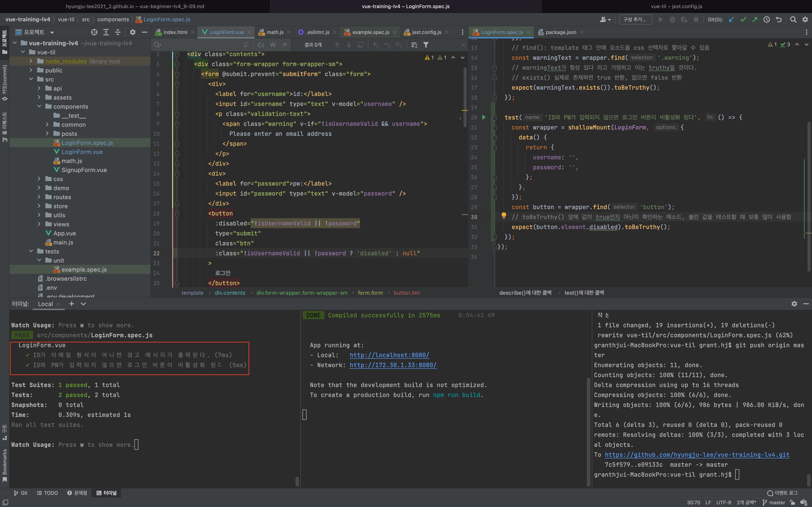Click the Git commit checkmark icon

743,19
